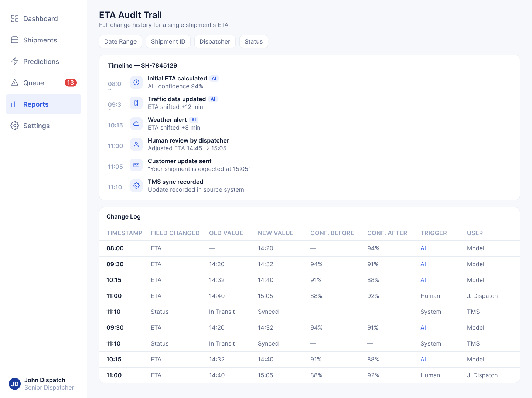Click the NEW VALUE column header
Viewport: 532px width, 398px height.
pyautogui.click(x=276, y=233)
